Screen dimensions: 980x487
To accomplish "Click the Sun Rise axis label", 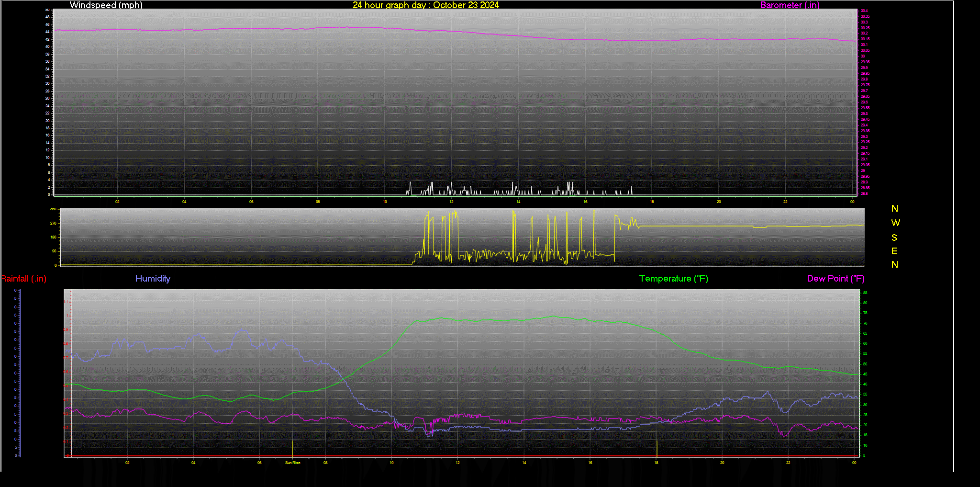I will [x=293, y=463].
